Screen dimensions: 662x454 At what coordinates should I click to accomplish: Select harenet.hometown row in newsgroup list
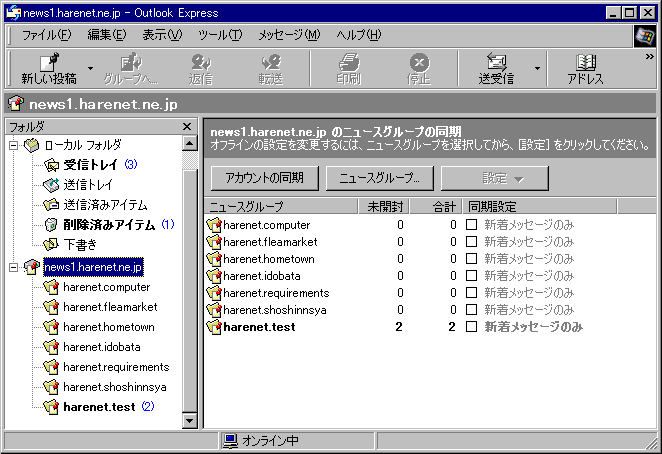[390, 259]
